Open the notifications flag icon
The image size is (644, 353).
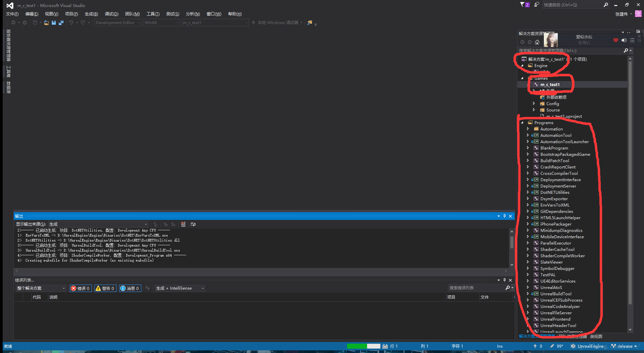[x=522, y=5]
